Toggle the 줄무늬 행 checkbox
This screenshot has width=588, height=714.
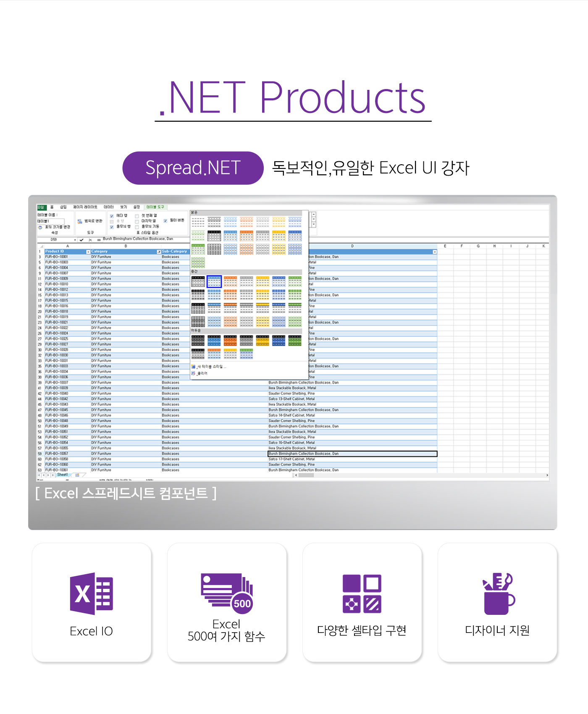click(x=112, y=227)
